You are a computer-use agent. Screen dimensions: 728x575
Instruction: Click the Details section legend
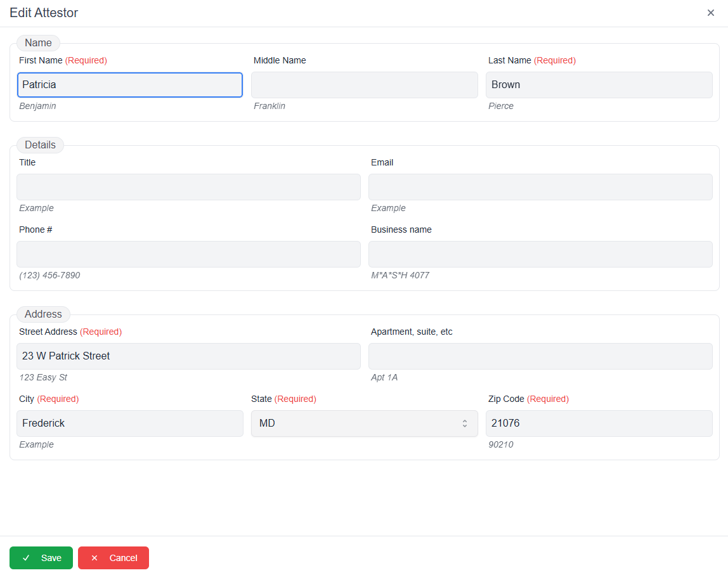41,145
